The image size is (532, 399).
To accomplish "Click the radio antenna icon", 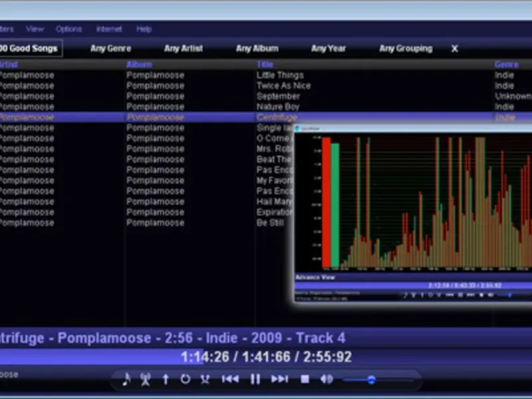I will click(146, 379).
